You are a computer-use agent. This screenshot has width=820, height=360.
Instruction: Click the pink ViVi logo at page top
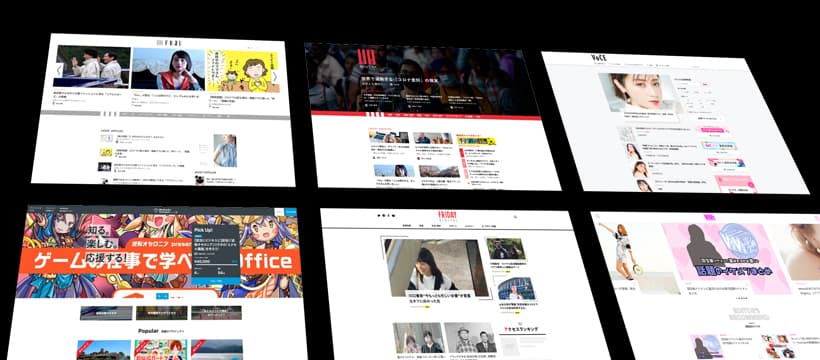coord(709,217)
